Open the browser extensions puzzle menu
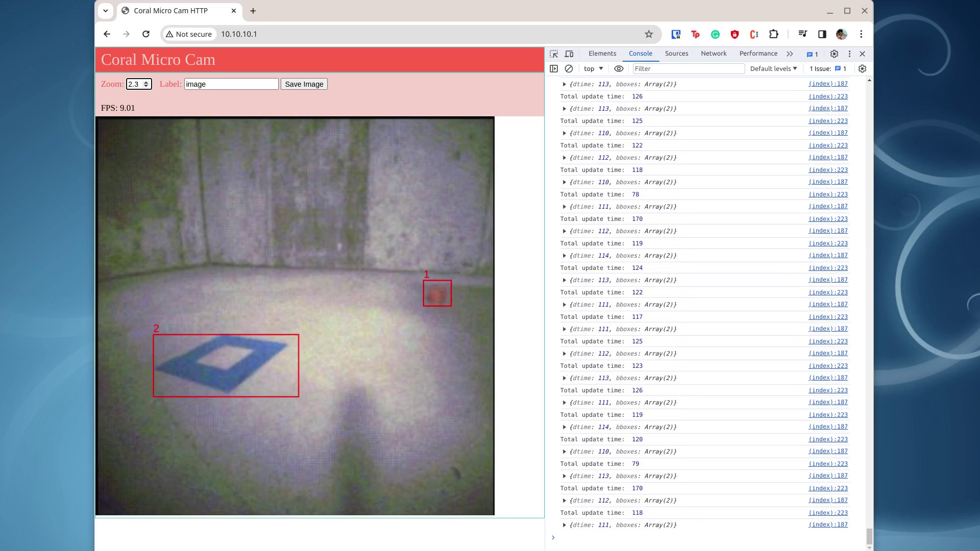Image resolution: width=980 pixels, height=551 pixels. pyautogui.click(x=774, y=34)
